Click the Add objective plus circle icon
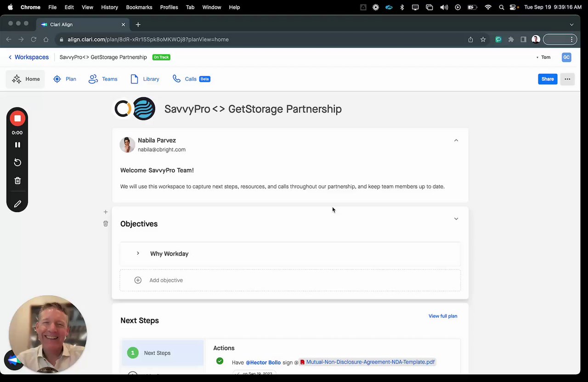This screenshot has width=588, height=382. pos(138,280)
